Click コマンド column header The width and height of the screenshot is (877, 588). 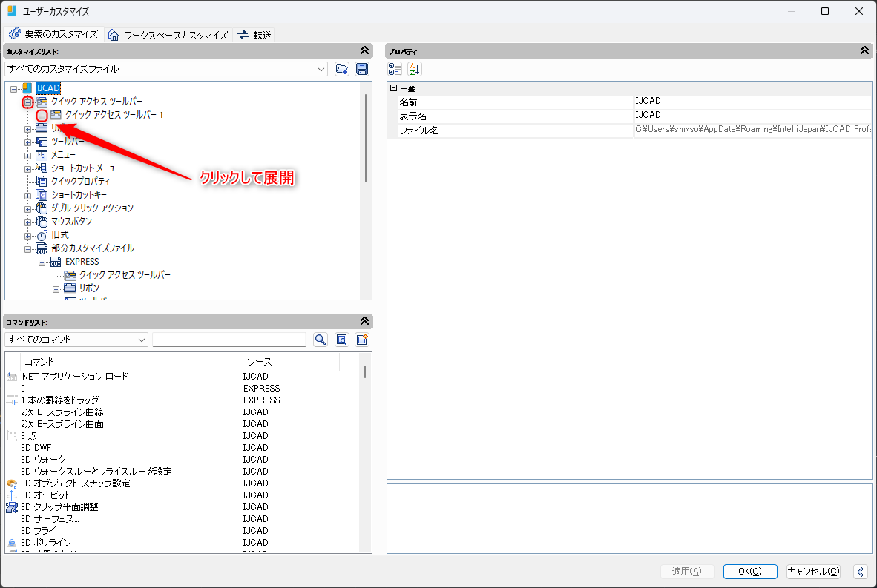pos(131,362)
